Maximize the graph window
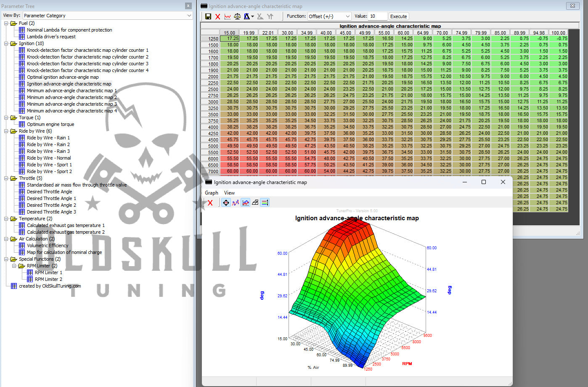 pyautogui.click(x=484, y=182)
